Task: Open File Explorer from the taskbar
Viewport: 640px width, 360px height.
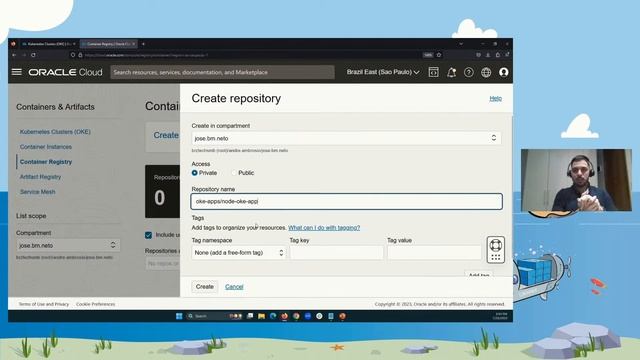Action: tap(262, 316)
